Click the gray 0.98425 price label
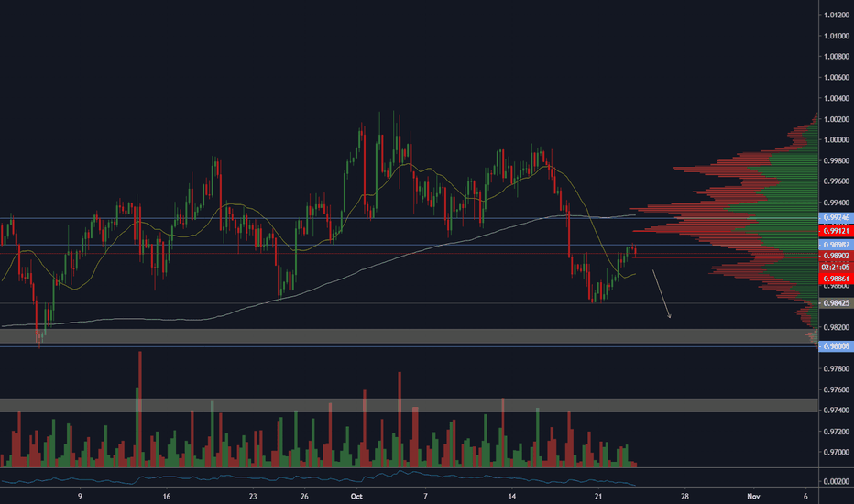 836,303
